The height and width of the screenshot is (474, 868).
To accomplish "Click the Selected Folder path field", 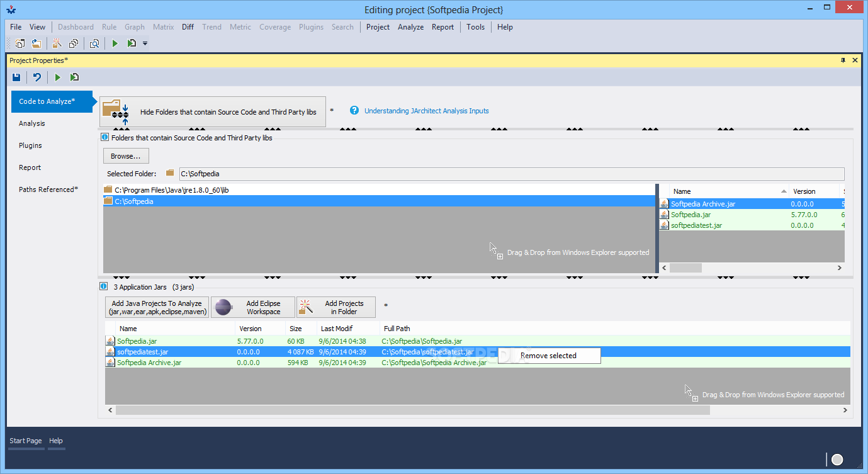I will [x=511, y=174].
